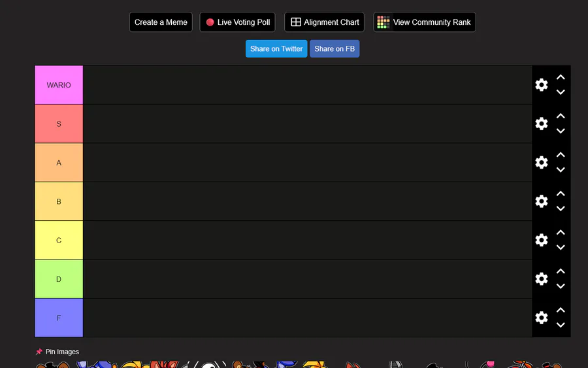Select the green D tier label
The image size is (588, 368).
(x=59, y=279)
